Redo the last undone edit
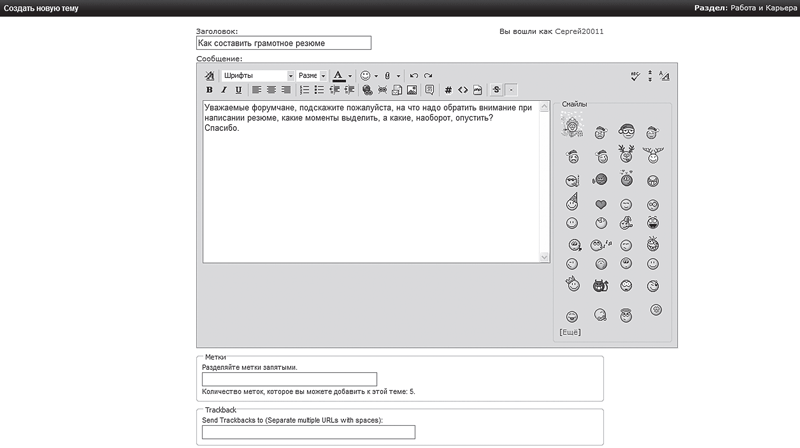The width and height of the screenshot is (800, 448). (x=428, y=76)
